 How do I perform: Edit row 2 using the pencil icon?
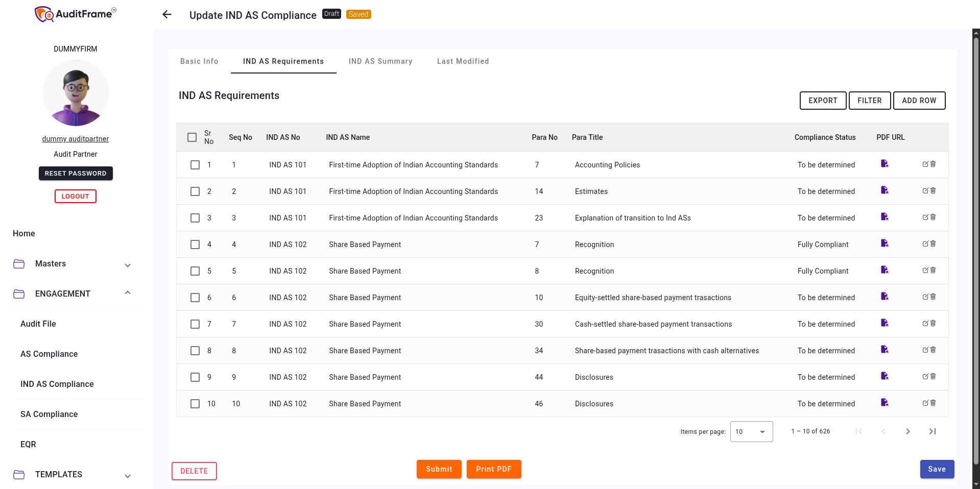coord(925,191)
